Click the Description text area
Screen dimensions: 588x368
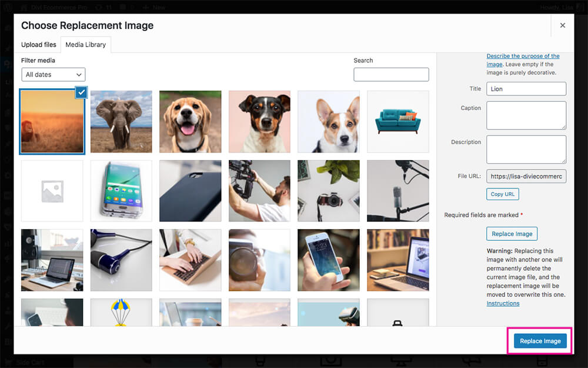[526, 150]
